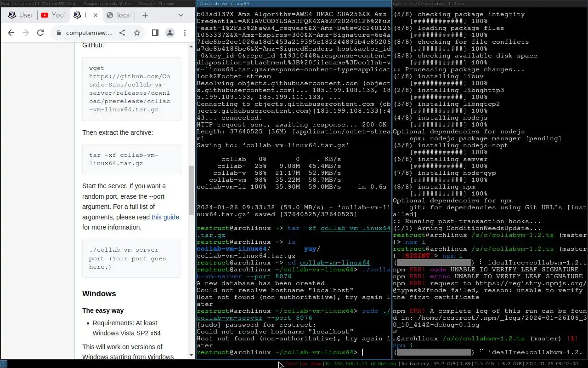Click the bottom npm idealTree progress bar
The image size is (588, 368).
coord(434,352)
